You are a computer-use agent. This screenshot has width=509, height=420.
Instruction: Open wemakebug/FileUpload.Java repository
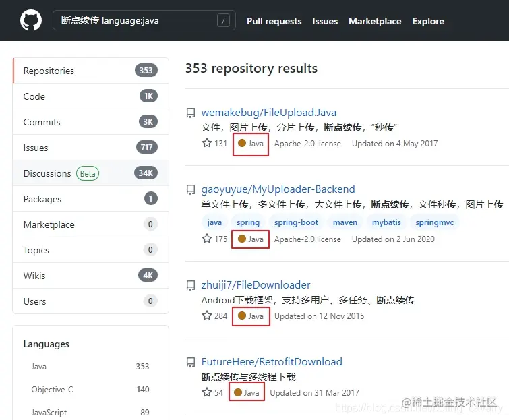268,113
